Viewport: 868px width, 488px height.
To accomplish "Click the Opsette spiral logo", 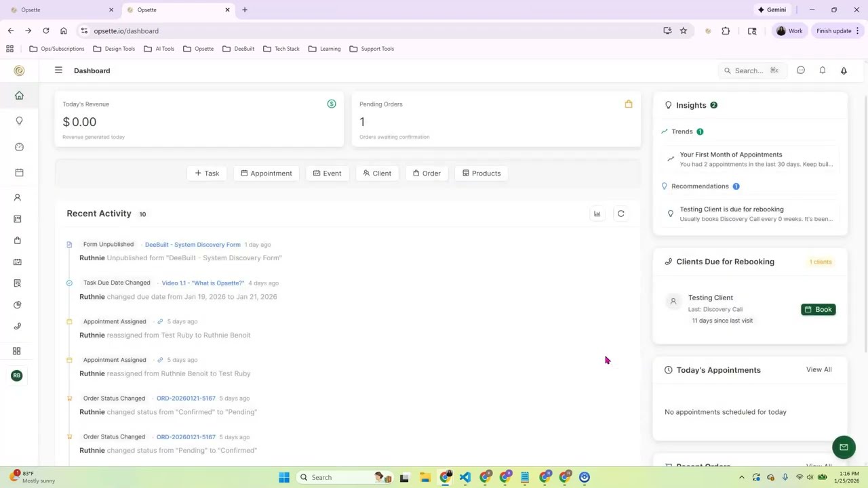I will click(x=19, y=70).
